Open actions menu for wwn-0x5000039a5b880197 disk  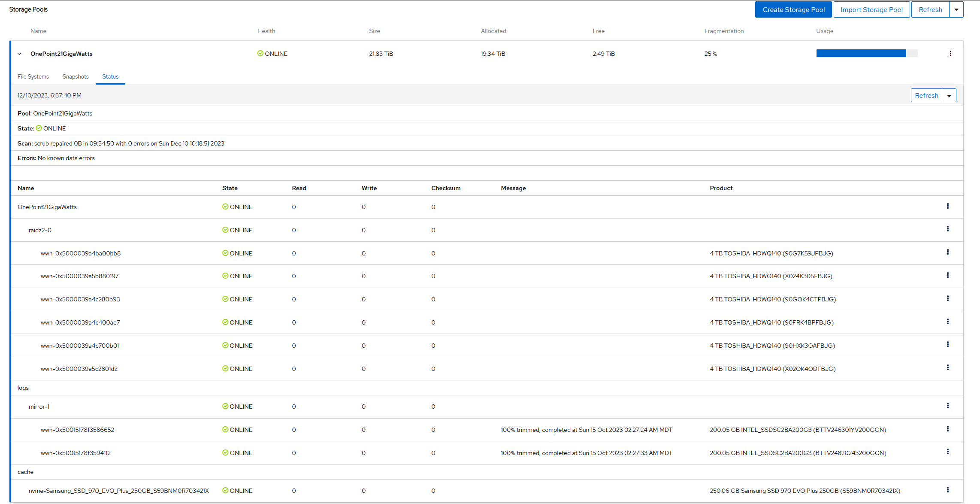(947, 276)
